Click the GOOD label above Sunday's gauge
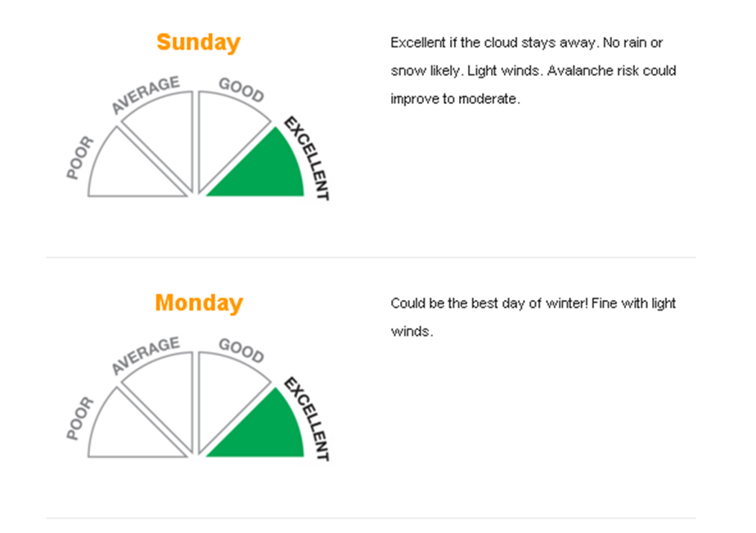Screen dimensions: 756x533 (241, 90)
